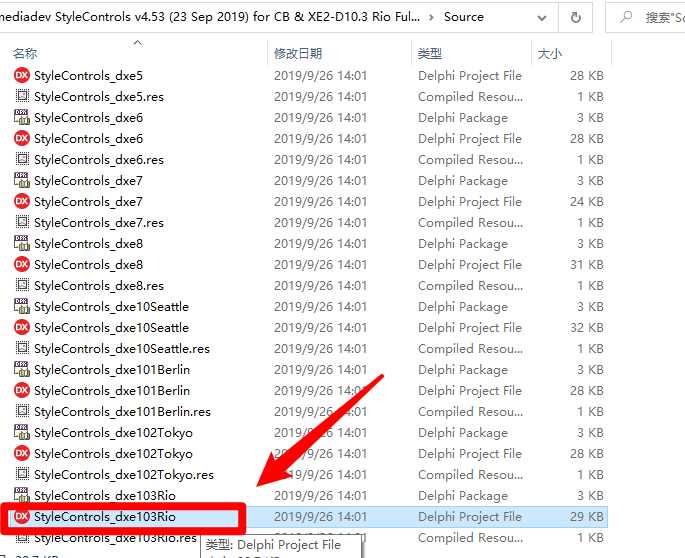Select StyleControls_dxe7 Delphi Project File name
685x558 pixels.
pyautogui.click(x=88, y=201)
